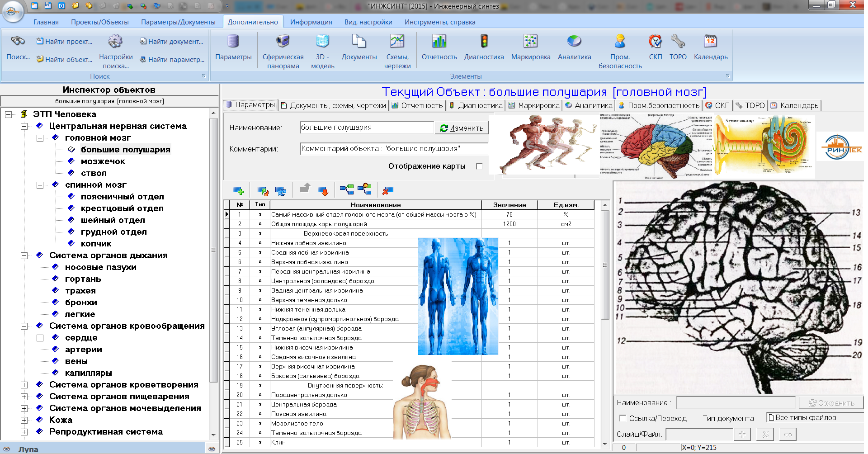The width and height of the screenshot is (868, 454).
Task: Enable the Отображение карты checkbox
Action: click(479, 166)
